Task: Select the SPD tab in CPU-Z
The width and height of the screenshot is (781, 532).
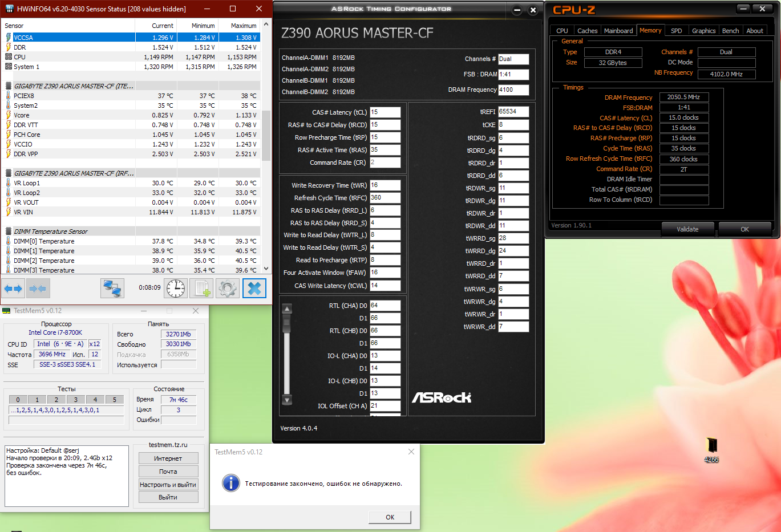Action: pos(677,31)
